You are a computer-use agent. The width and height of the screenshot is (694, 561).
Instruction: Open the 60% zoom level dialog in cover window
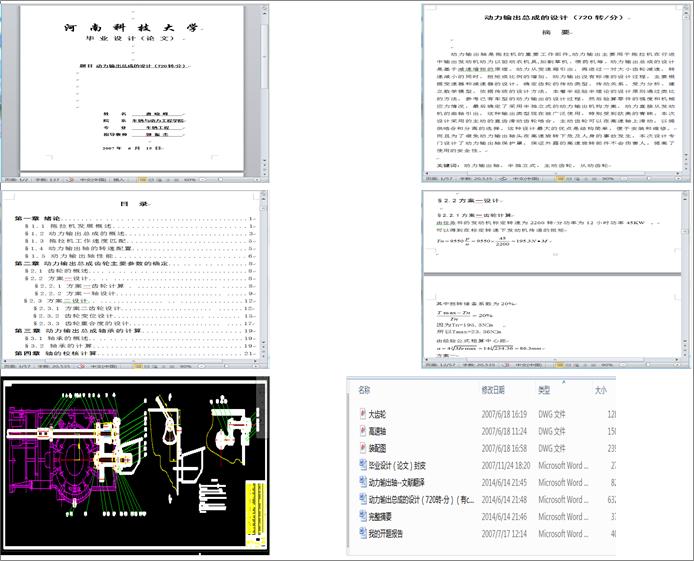point(189,180)
